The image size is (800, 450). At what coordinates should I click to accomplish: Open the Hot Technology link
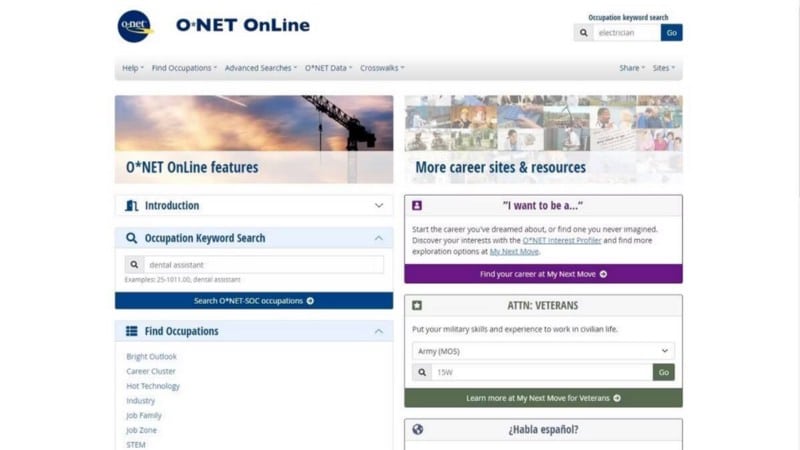[153, 386]
